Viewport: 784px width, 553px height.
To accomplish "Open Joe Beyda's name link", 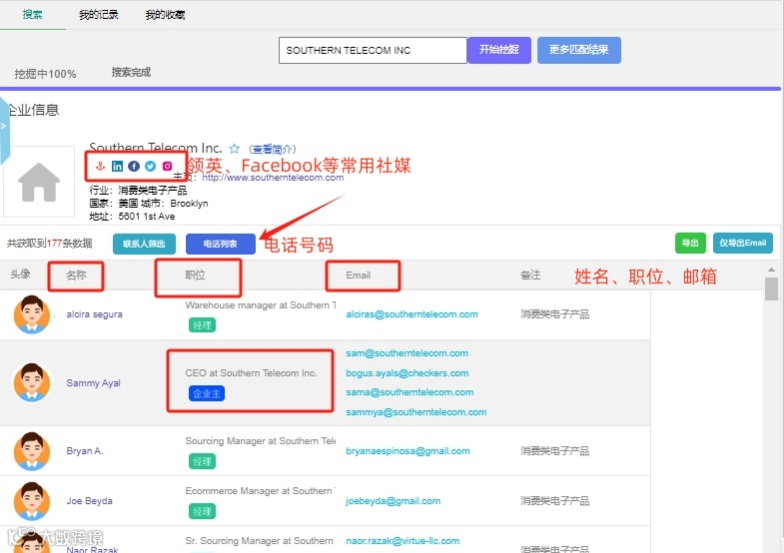I will coord(90,501).
